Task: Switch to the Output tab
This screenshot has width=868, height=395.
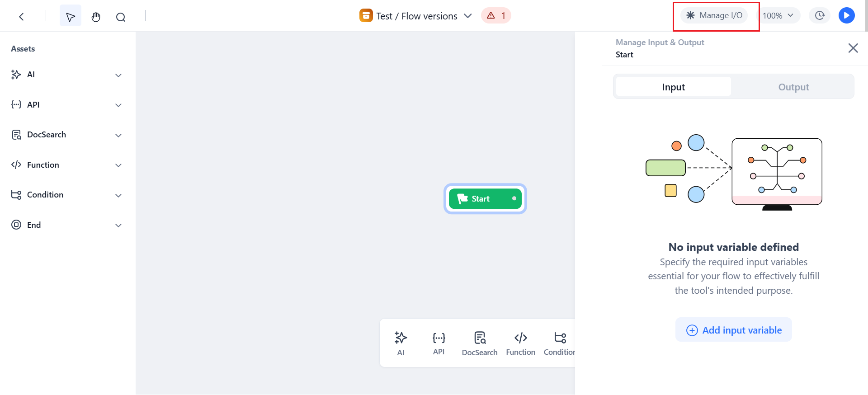Action: [793, 87]
